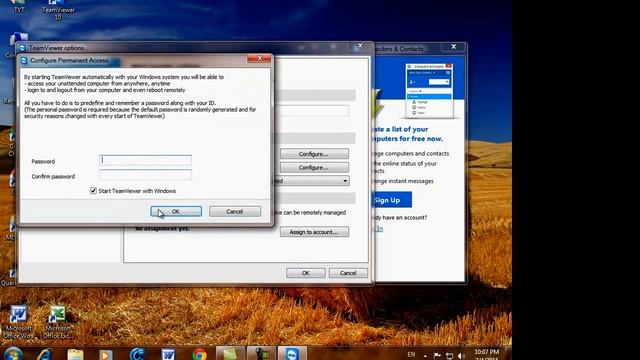
Task: Open volume speaker icon in tray
Action: [x=461, y=356]
